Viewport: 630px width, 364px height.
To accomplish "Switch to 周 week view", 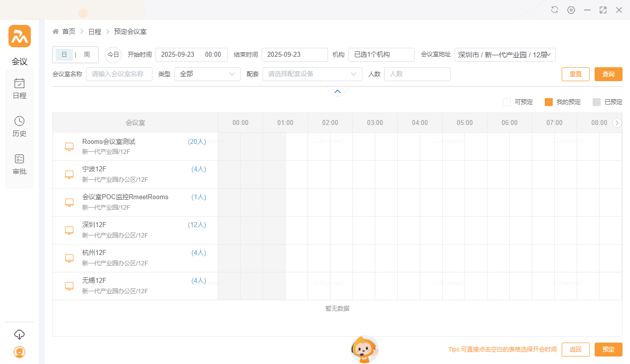I will pos(87,55).
